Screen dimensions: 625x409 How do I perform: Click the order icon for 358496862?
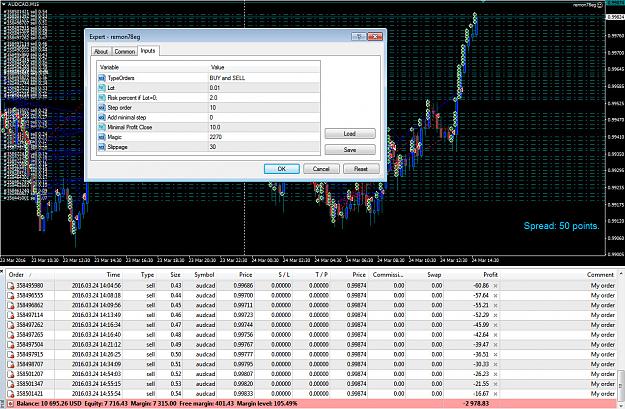pos(11,305)
